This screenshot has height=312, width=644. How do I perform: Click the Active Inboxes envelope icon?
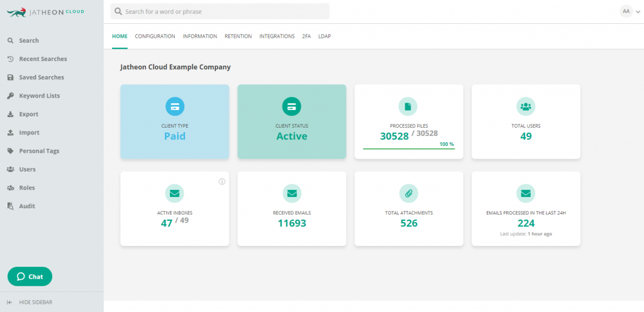coord(175,193)
